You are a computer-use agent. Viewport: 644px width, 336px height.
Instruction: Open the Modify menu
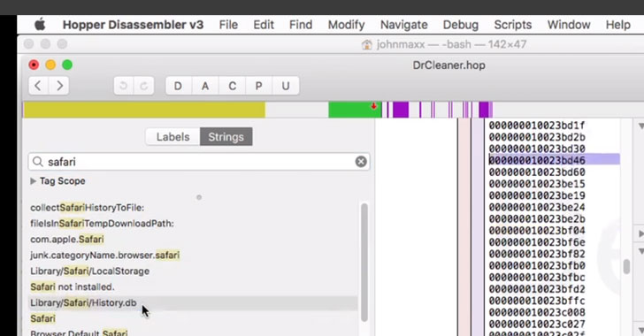(x=346, y=25)
